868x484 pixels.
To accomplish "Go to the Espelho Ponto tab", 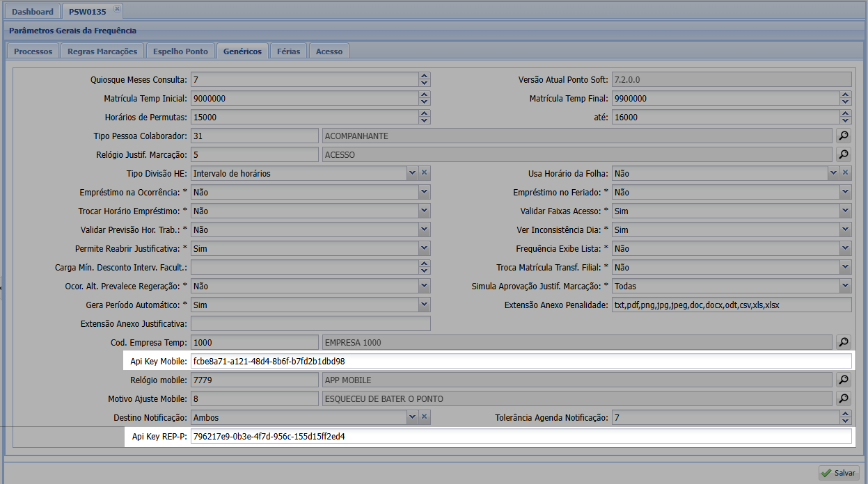I will coord(180,51).
